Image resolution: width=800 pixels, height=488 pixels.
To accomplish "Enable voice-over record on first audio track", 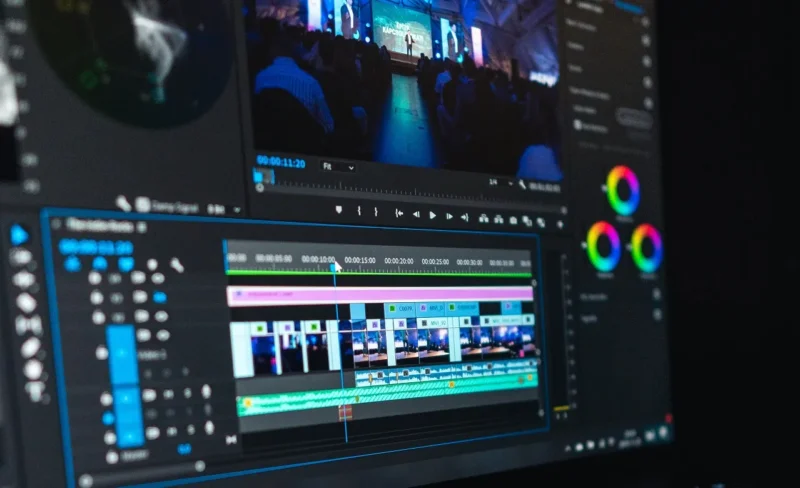I will 206,392.
